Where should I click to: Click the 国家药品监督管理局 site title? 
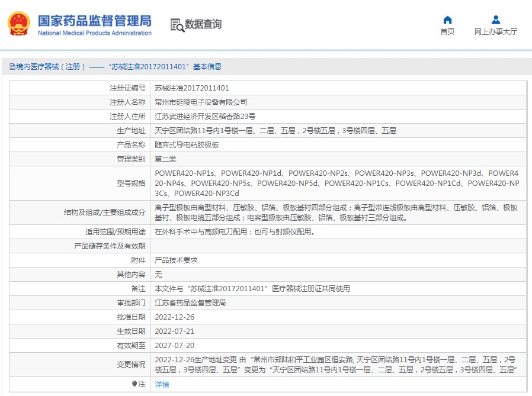(x=94, y=20)
